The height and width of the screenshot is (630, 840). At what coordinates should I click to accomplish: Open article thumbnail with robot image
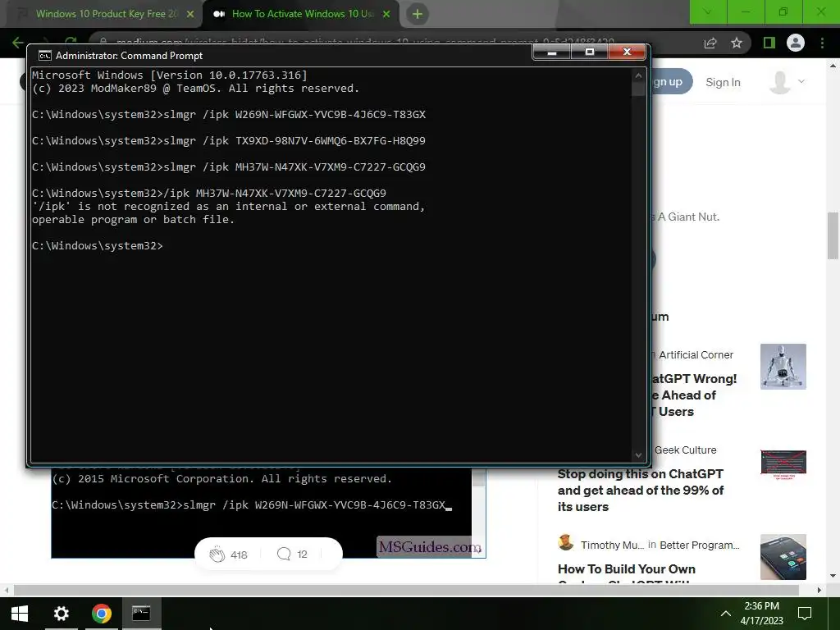coord(783,367)
